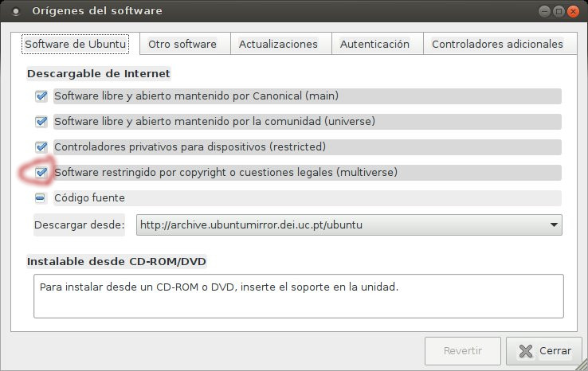The height and width of the screenshot is (371, 588).
Task: Minimize the Orígenes del software window
Action: point(545,11)
